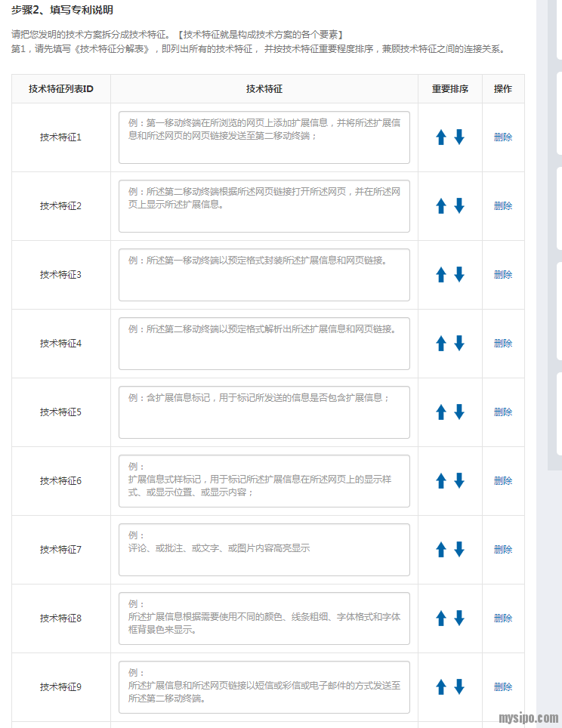Remove 技术特征5 via its 删除 link
Viewport: 562px width, 728px height.
tap(502, 412)
